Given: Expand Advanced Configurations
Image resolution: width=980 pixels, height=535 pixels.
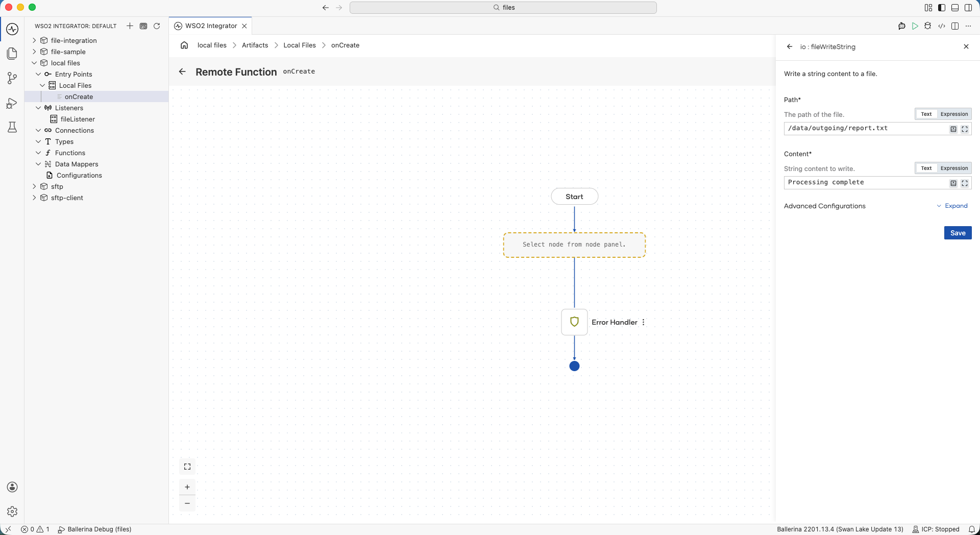Looking at the screenshot, I should [952, 206].
